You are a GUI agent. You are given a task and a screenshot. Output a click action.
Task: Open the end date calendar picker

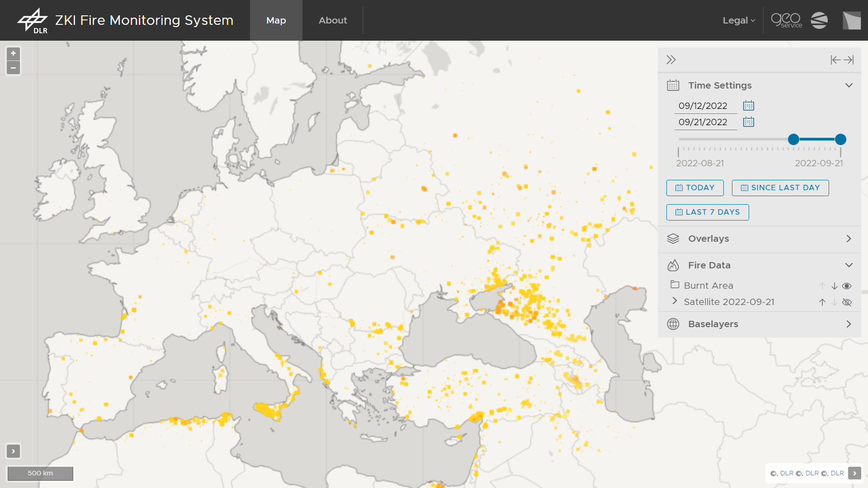[749, 122]
